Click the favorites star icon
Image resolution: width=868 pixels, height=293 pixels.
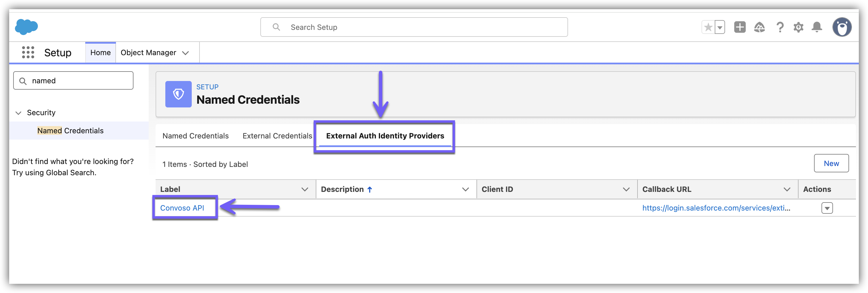[708, 27]
